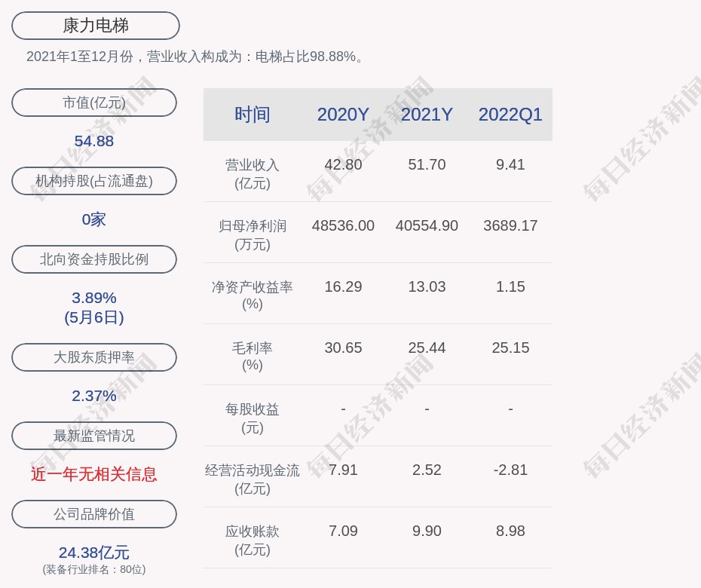701x588 pixels.
Task: Select ROE value 13.03
Action: pos(427,286)
